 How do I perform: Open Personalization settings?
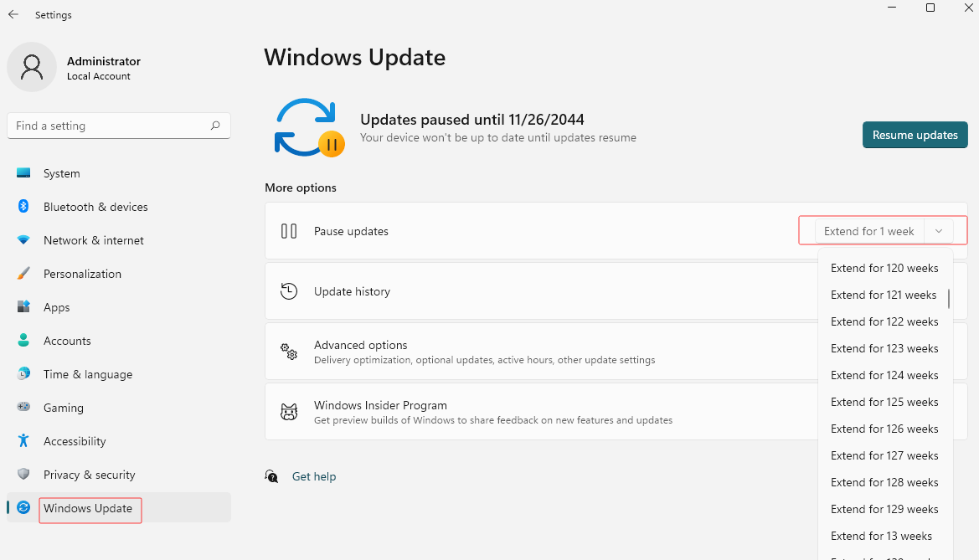[x=119, y=274]
